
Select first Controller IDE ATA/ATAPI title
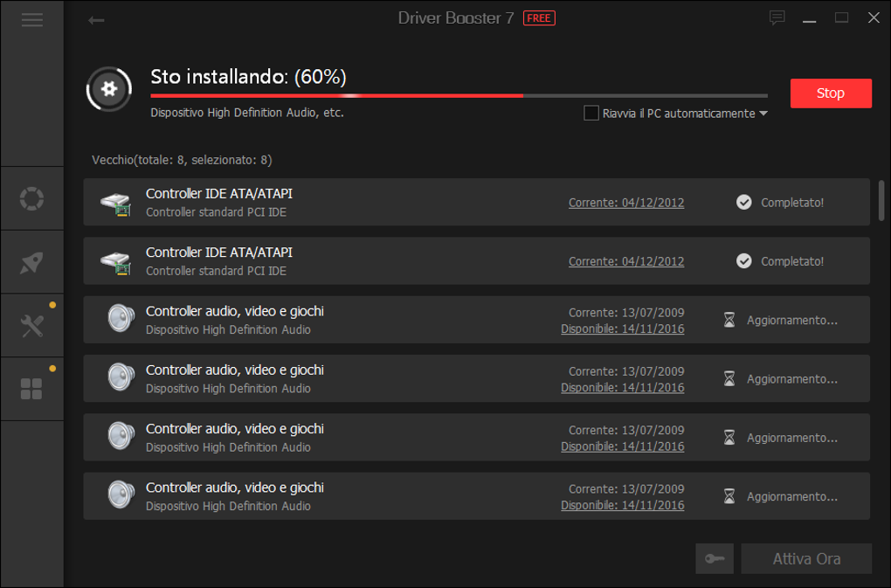(x=219, y=194)
